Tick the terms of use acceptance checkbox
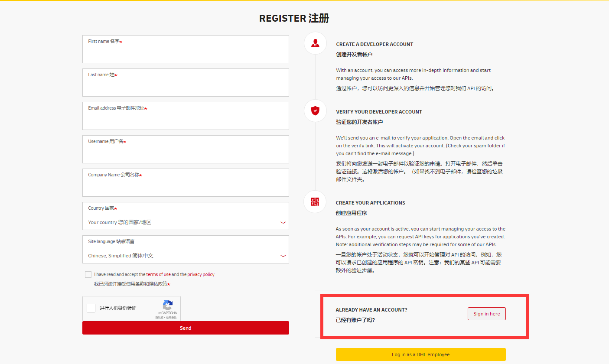This screenshot has height=364, width=609. [x=88, y=274]
